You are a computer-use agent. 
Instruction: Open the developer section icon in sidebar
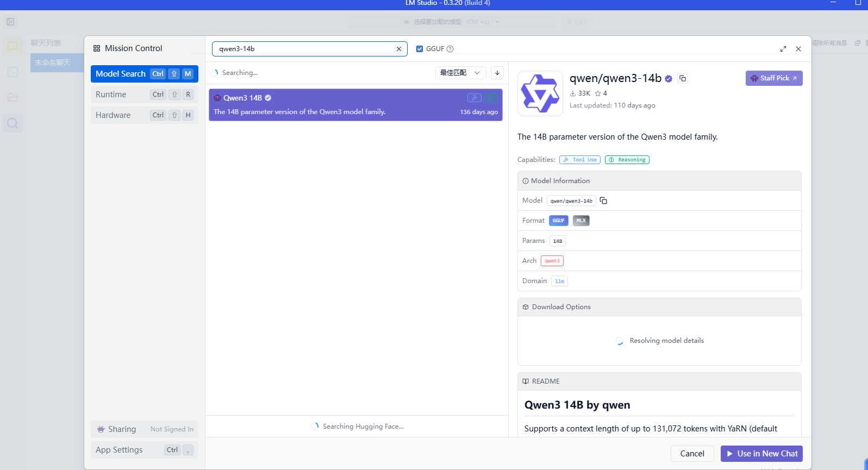[x=13, y=72]
